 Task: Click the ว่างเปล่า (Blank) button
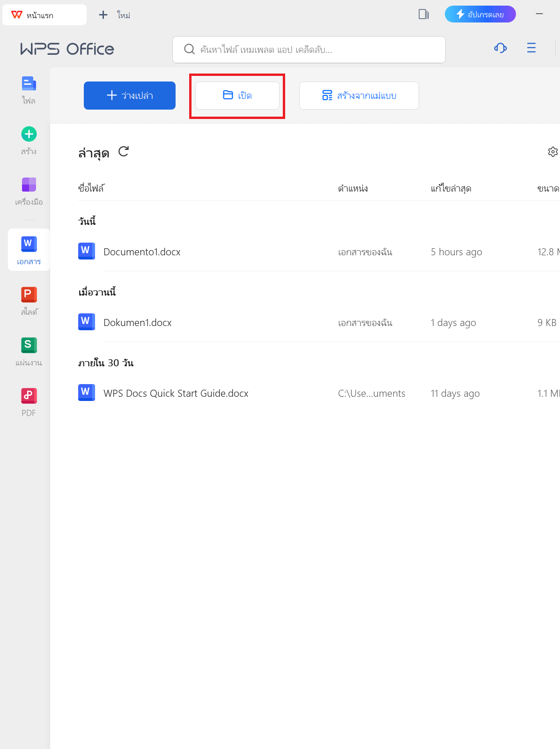point(130,96)
